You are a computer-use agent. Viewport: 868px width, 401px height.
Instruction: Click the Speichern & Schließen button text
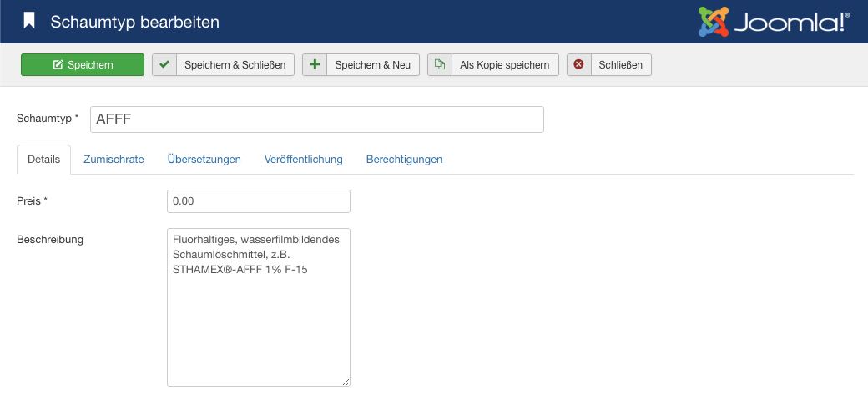coord(235,65)
